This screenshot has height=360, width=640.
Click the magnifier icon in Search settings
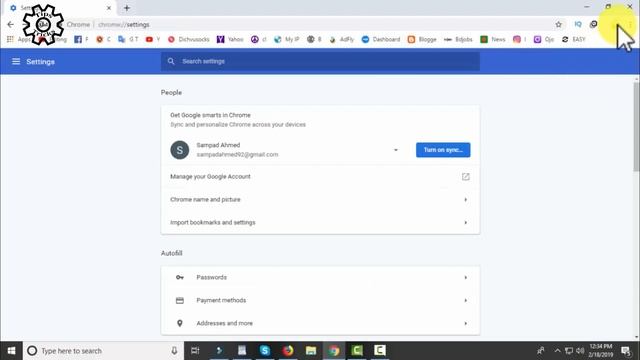point(171,61)
